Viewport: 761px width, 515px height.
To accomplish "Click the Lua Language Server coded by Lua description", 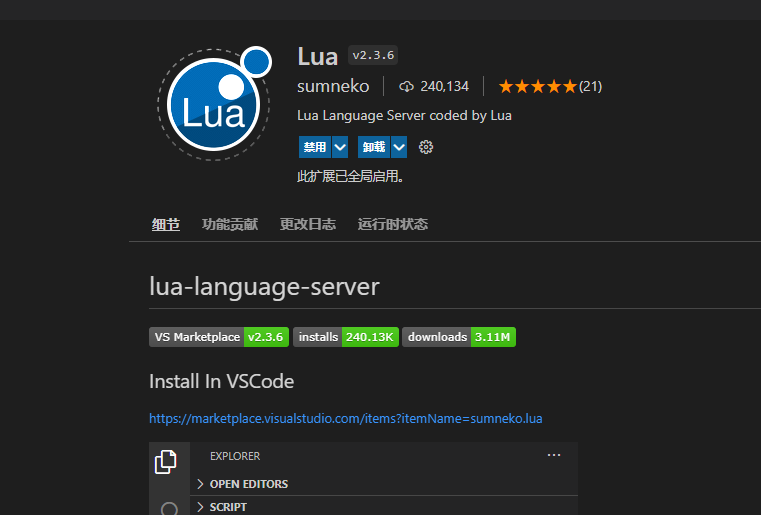I will (404, 116).
